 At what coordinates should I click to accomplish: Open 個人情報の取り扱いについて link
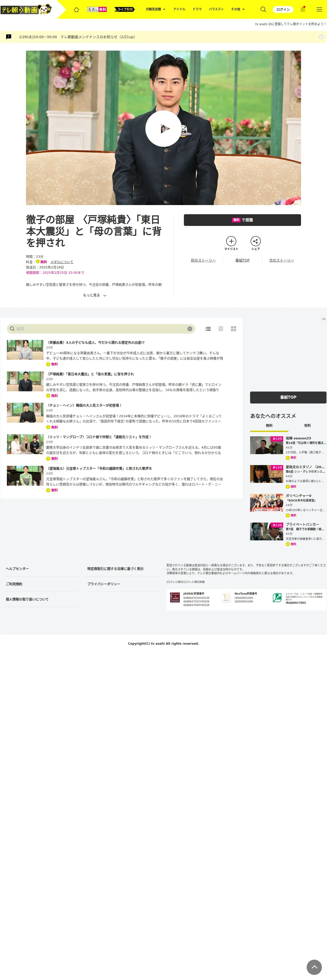pyautogui.click(x=27, y=599)
